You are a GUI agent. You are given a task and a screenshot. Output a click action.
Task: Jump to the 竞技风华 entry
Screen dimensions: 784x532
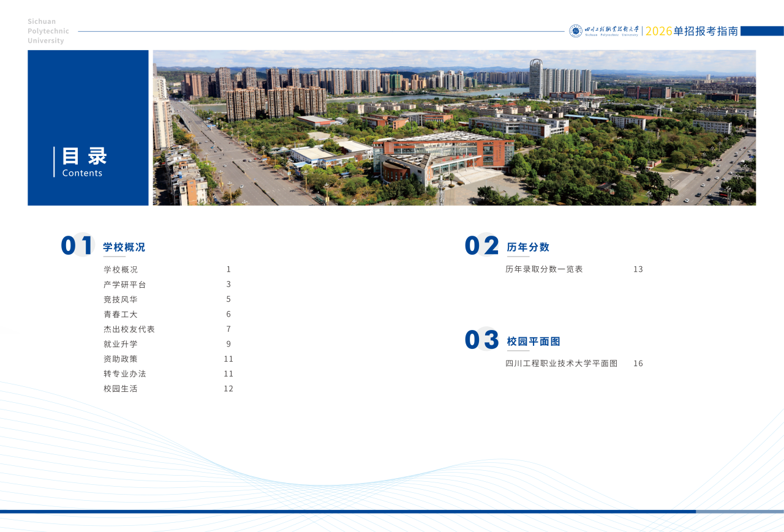point(121,299)
